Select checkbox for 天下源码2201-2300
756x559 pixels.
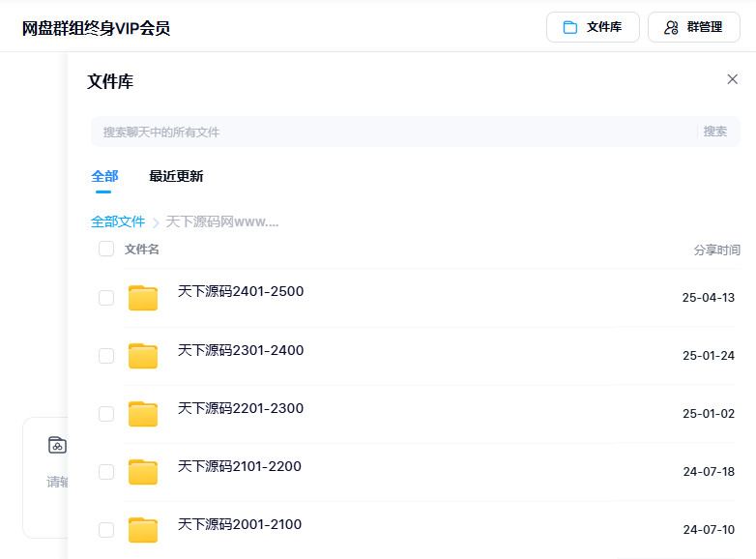click(106, 414)
